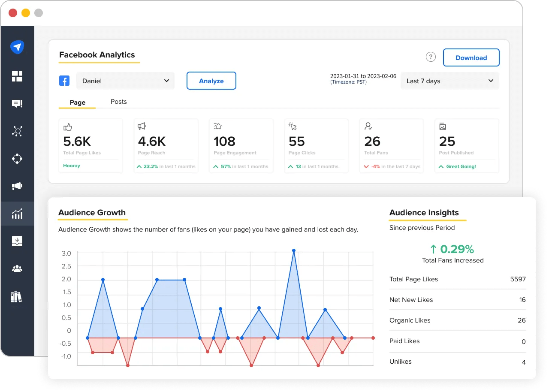Expand the Last 7 days date range dropdown
Viewport: 549px width, 392px height.
[x=449, y=81]
